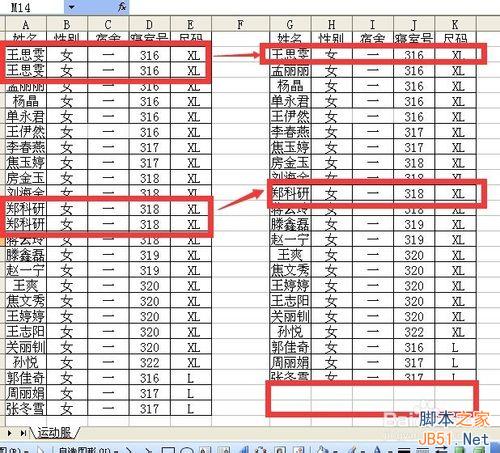This screenshot has width=500, height=453.
Task: Click cell 王伊然 in column A
Action: [26, 132]
